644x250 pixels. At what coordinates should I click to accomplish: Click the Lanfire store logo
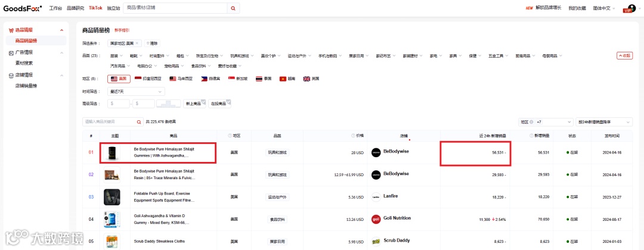coord(376,196)
